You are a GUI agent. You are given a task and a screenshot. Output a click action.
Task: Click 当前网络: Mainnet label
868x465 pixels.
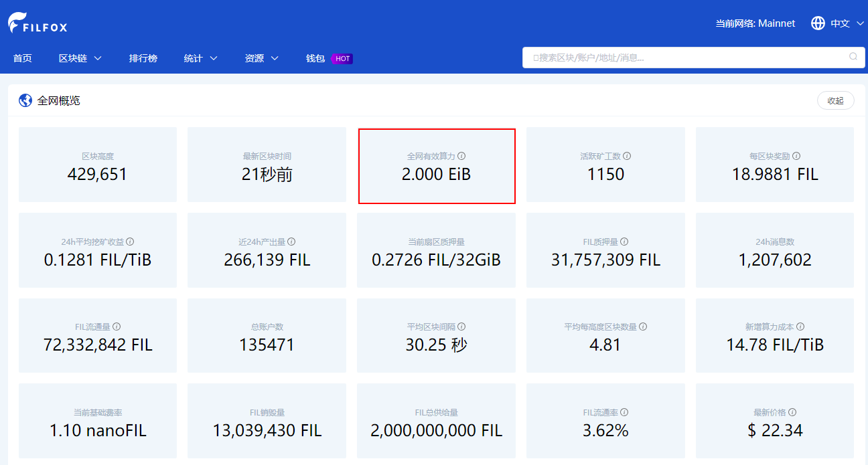tap(755, 23)
